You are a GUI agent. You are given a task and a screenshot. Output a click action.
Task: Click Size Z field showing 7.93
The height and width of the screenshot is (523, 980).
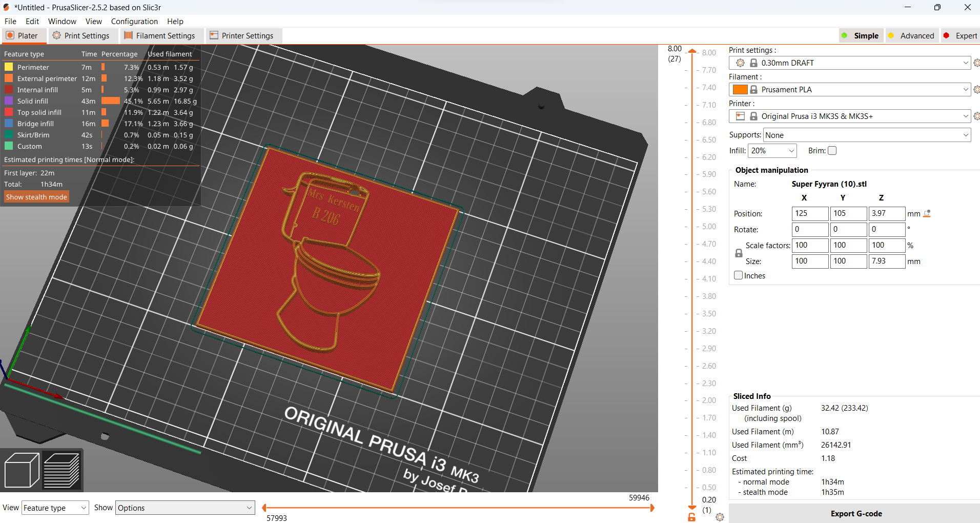tap(887, 261)
